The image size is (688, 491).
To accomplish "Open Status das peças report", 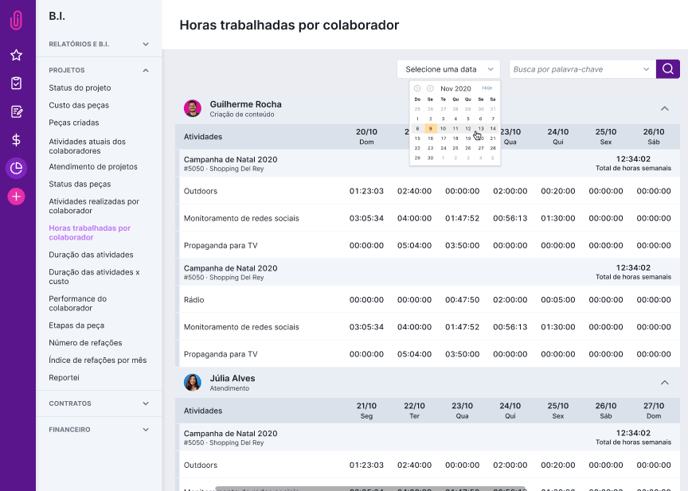I will click(x=80, y=184).
